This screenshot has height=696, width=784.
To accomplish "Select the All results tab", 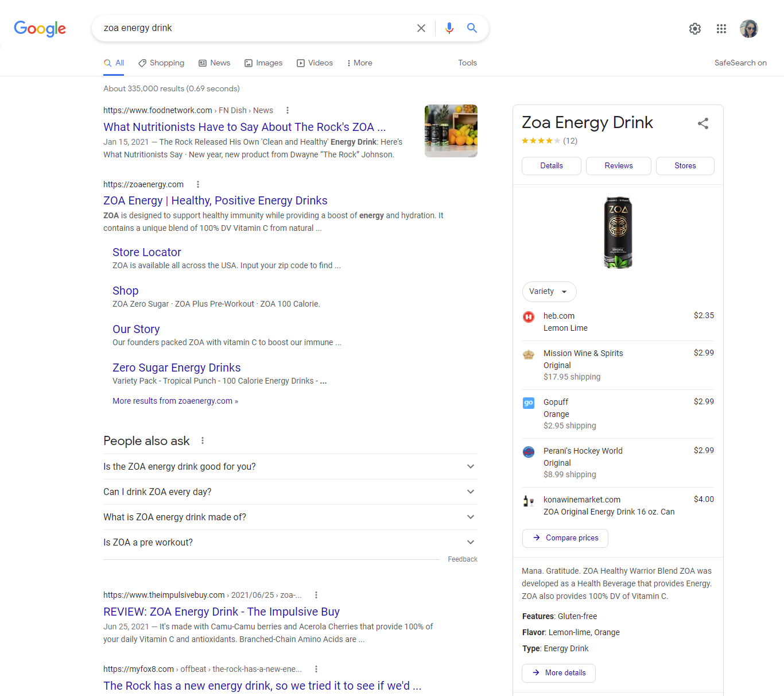I will (114, 63).
